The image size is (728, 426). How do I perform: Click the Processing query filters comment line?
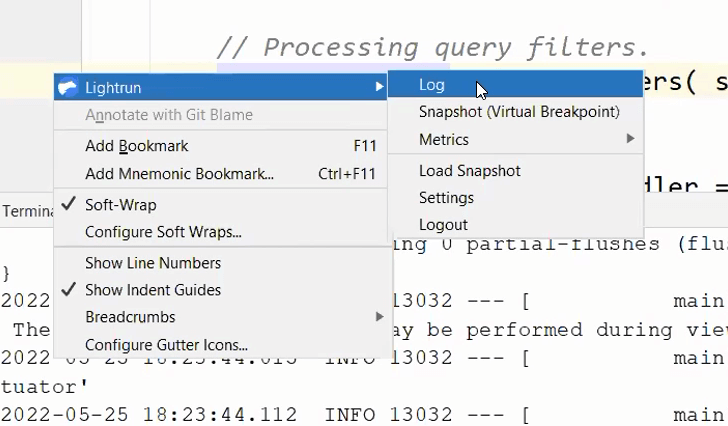click(x=433, y=47)
